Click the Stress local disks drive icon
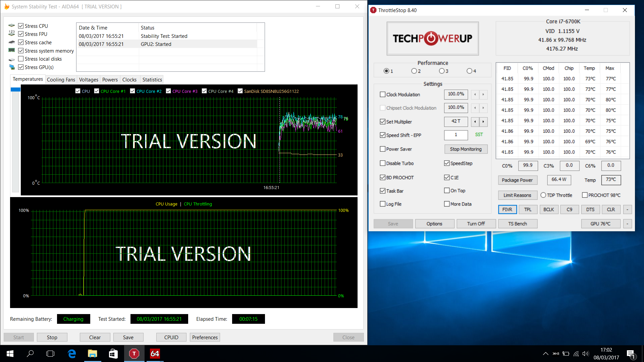This screenshot has width=644, height=362. click(x=12, y=59)
